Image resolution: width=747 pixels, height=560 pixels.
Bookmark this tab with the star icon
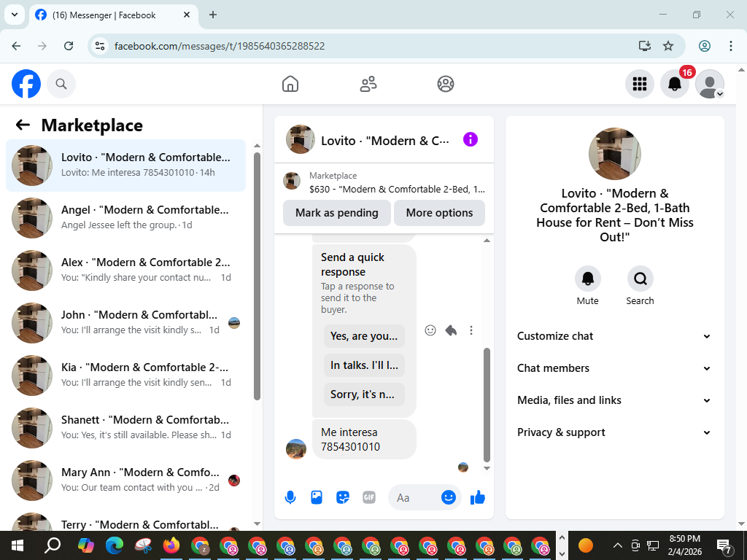(x=668, y=46)
